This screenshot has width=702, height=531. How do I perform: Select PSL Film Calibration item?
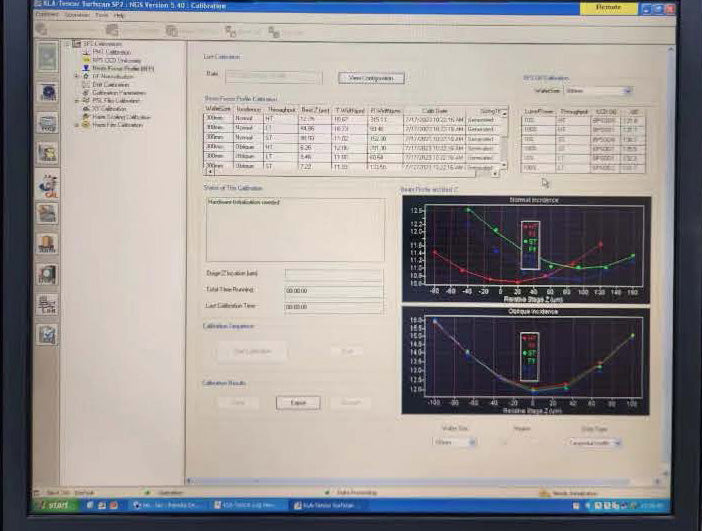click(116, 101)
